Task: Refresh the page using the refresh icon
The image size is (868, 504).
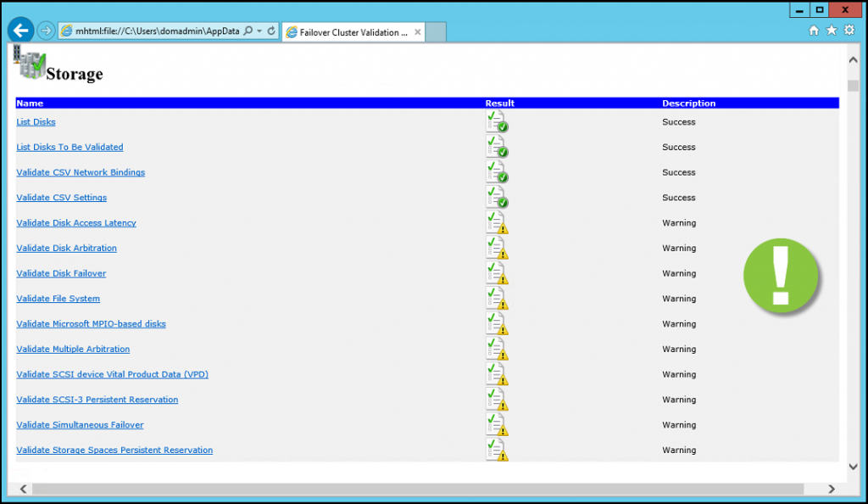Action: pyautogui.click(x=270, y=31)
